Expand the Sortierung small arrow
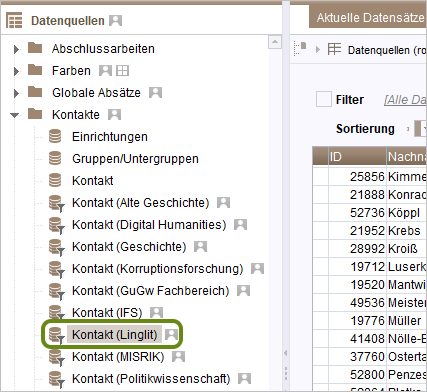427x392 pixels. pyautogui.click(x=408, y=129)
